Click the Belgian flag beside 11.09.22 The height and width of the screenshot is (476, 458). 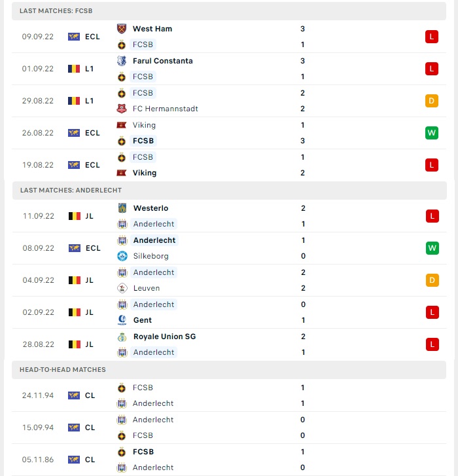(75, 216)
